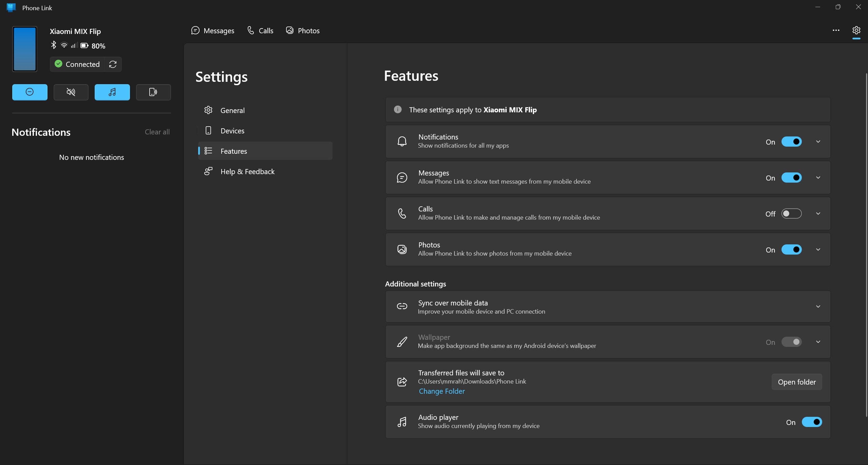Open transferred files folder

tap(797, 381)
